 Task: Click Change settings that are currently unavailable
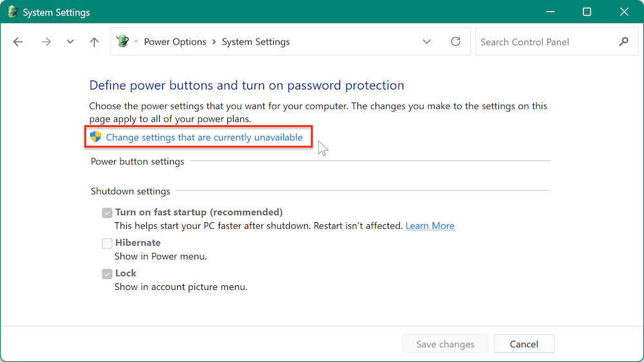(204, 137)
